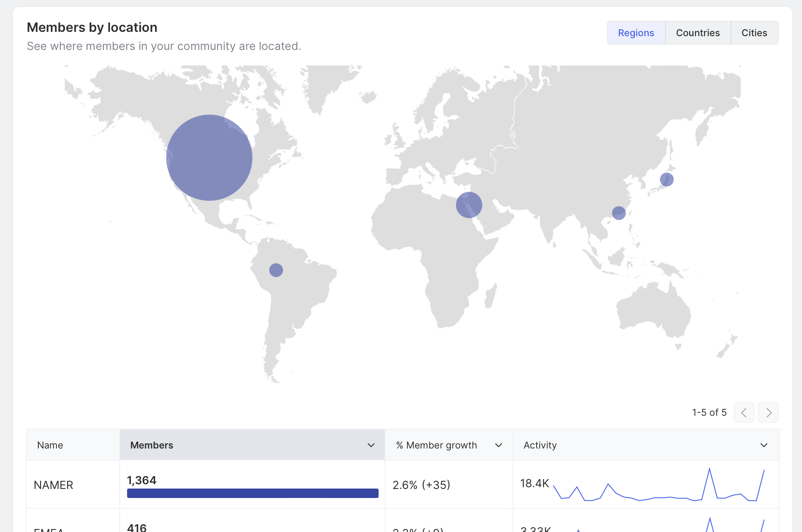Click the North America bubble on map
The image size is (802, 532).
209,158
